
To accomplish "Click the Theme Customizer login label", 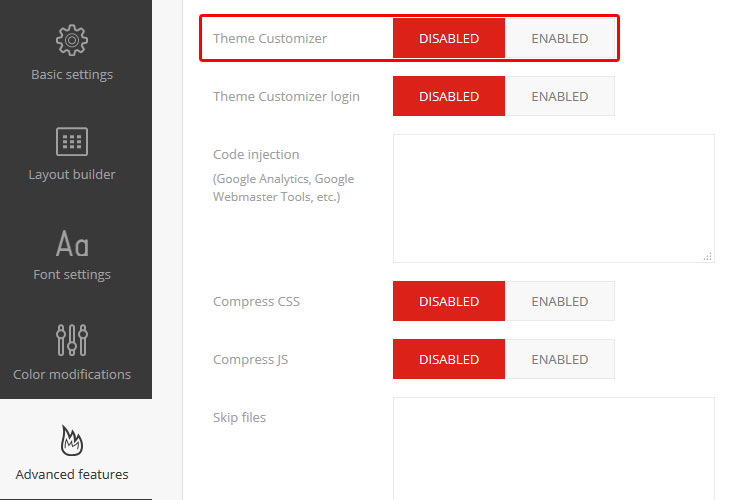I will [x=286, y=97].
